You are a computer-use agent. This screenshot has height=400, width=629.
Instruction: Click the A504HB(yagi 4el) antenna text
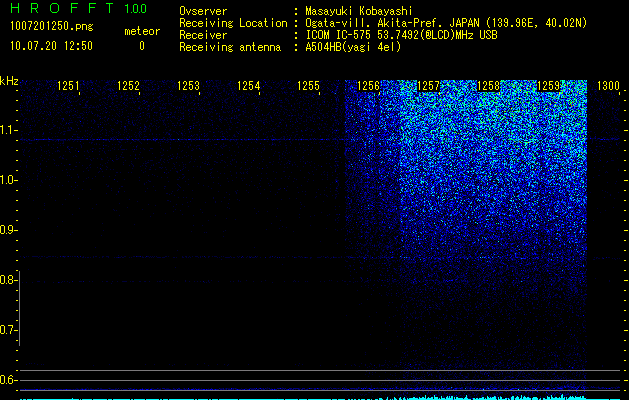click(353, 47)
